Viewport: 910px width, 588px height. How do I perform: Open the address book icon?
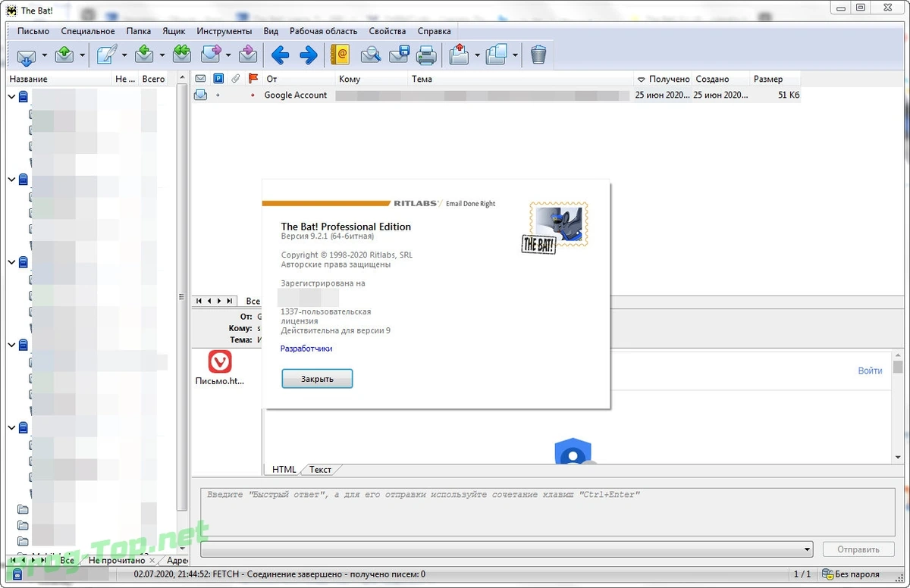341,55
